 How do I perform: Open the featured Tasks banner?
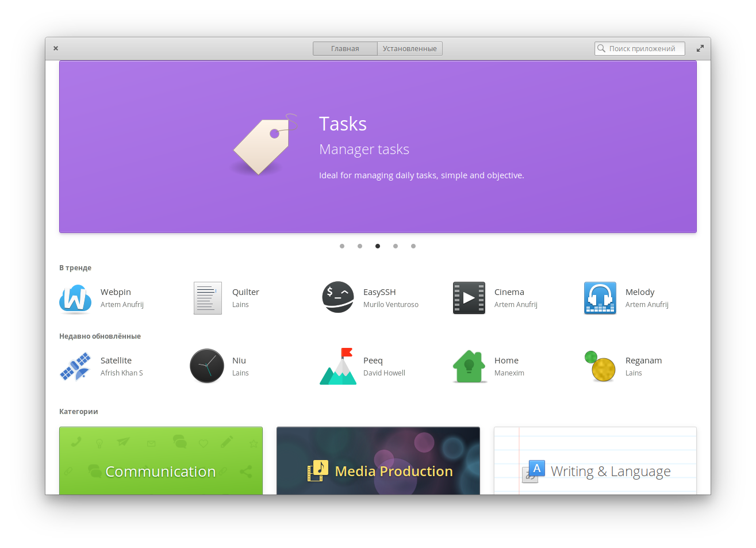[x=378, y=146]
